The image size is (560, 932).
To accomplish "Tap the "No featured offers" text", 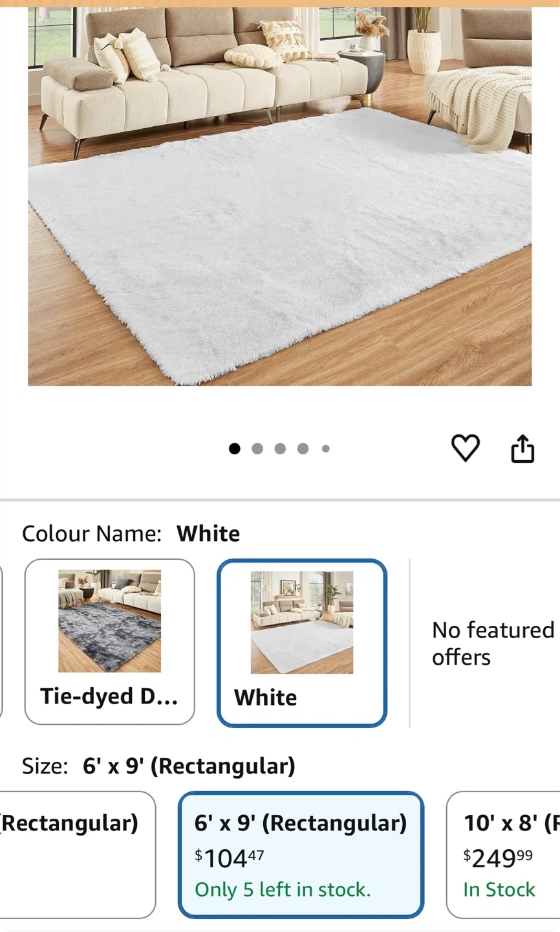I will click(493, 643).
